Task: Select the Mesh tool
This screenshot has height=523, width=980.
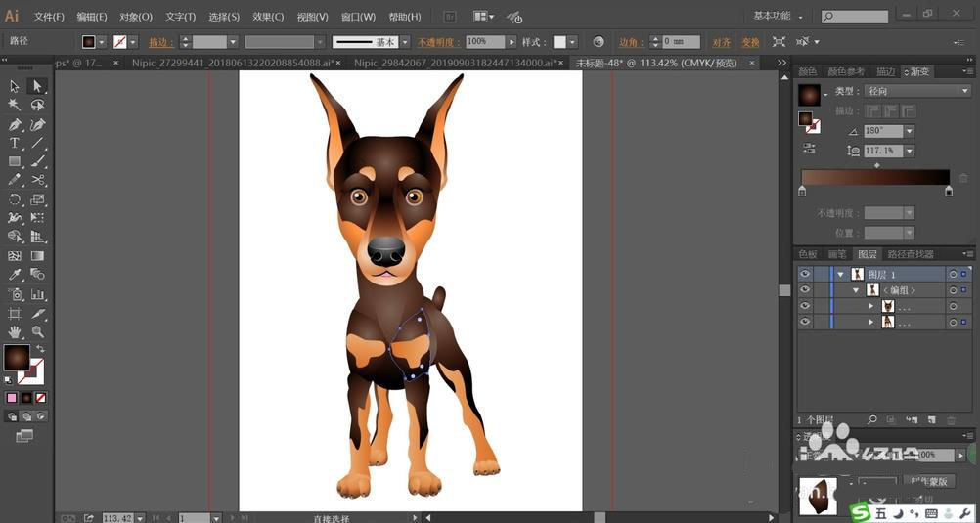Action: point(15,256)
